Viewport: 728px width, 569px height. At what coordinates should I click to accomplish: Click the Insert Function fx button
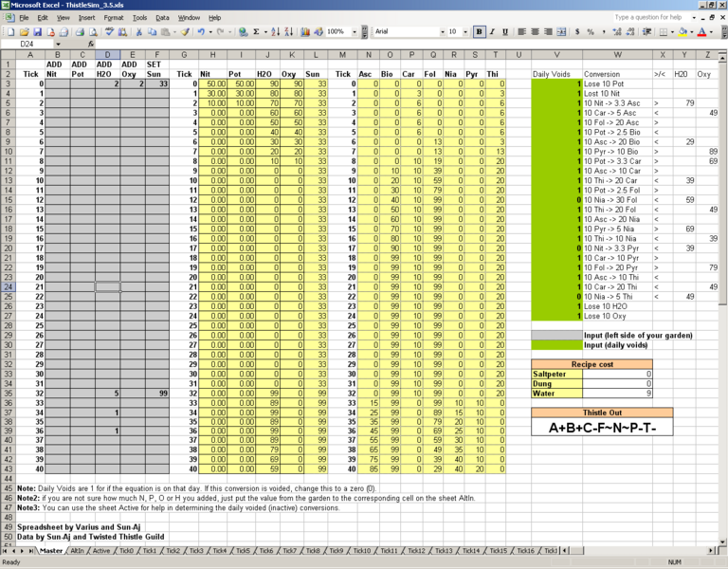coord(91,44)
